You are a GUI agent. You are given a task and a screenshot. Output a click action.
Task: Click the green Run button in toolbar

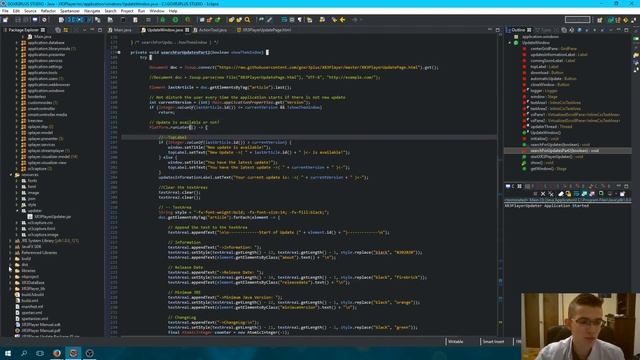click(175, 20)
